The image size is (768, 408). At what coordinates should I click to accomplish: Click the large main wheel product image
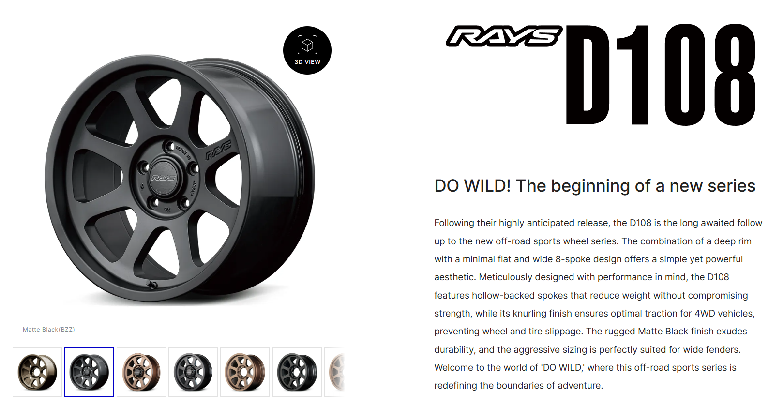pos(180,180)
